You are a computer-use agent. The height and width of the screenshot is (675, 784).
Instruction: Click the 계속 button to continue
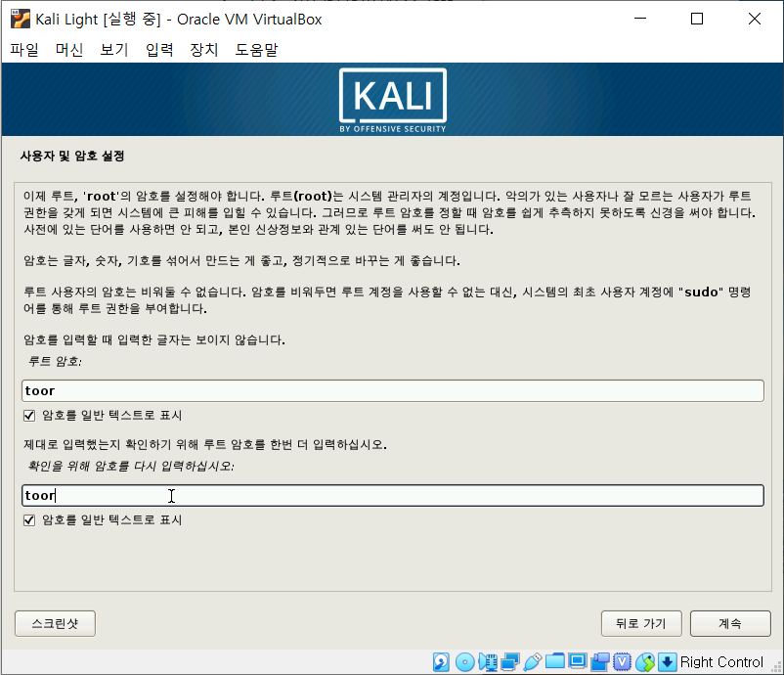[x=730, y=623]
